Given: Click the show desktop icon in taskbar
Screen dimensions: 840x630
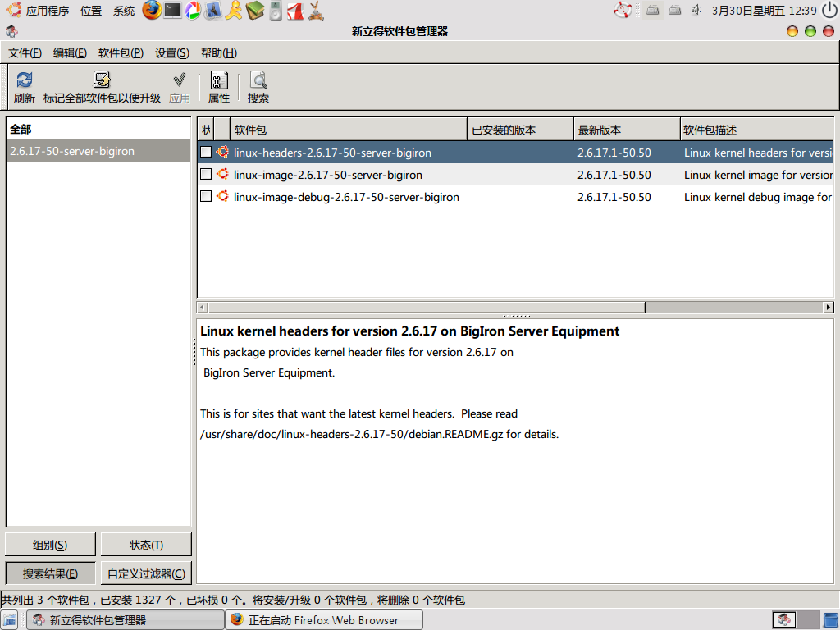Looking at the screenshot, I should point(10,620).
